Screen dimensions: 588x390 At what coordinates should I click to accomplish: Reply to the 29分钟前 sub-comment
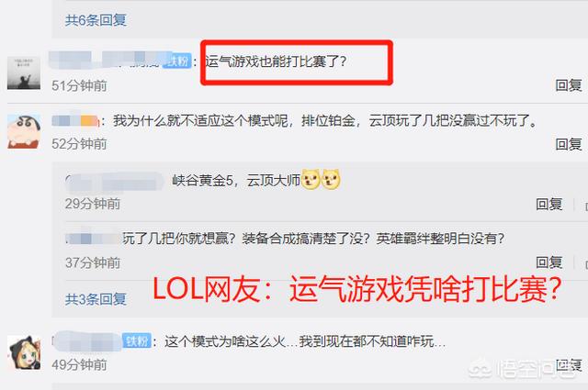click(549, 205)
